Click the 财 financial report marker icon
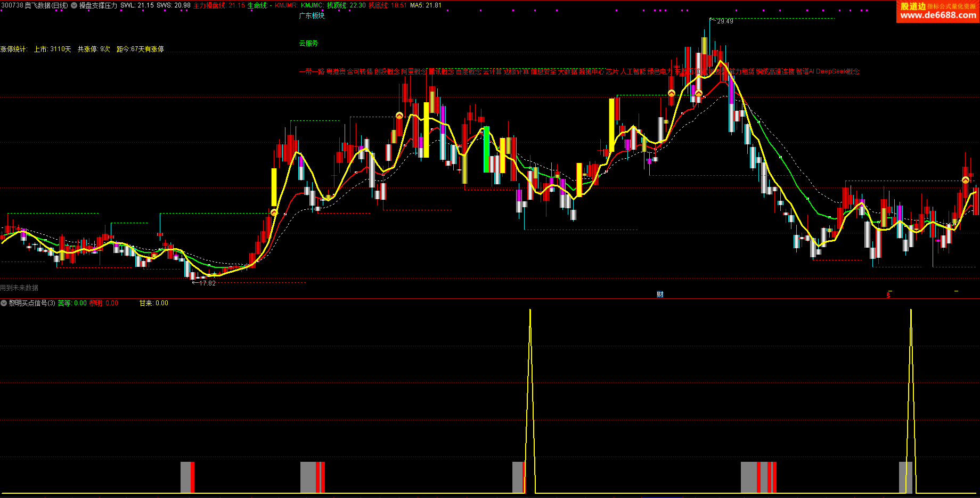This screenshot has width=980, height=498. coord(660,295)
